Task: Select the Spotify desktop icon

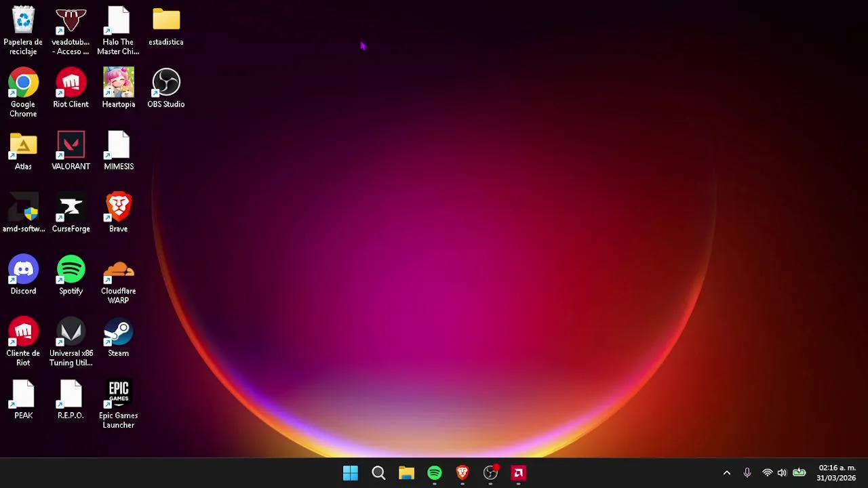Action: tap(71, 275)
